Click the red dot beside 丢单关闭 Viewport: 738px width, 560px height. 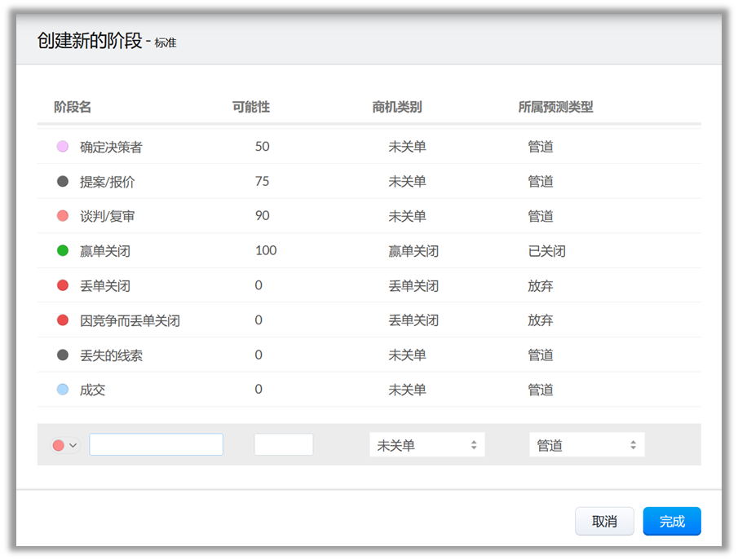[x=63, y=286]
